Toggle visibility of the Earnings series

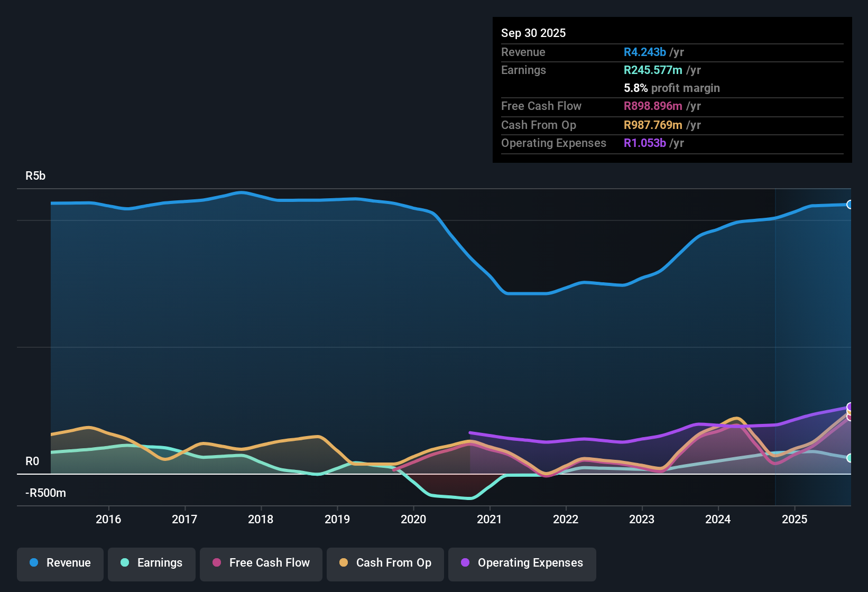point(152,563)
